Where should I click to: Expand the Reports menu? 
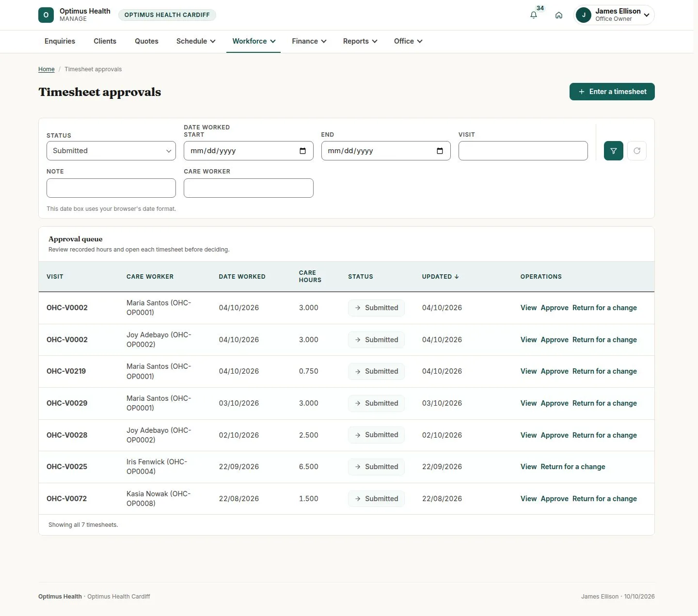click(x=360, y=41)
